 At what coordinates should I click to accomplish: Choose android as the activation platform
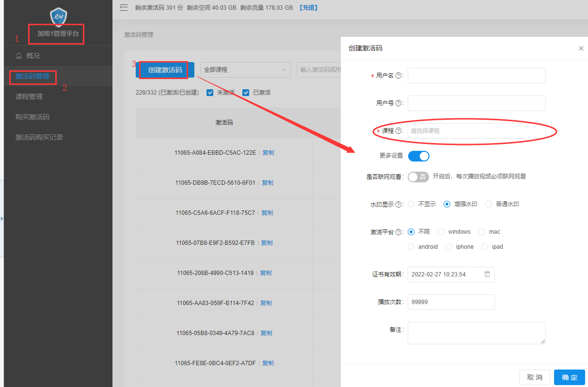click(411, 247)
